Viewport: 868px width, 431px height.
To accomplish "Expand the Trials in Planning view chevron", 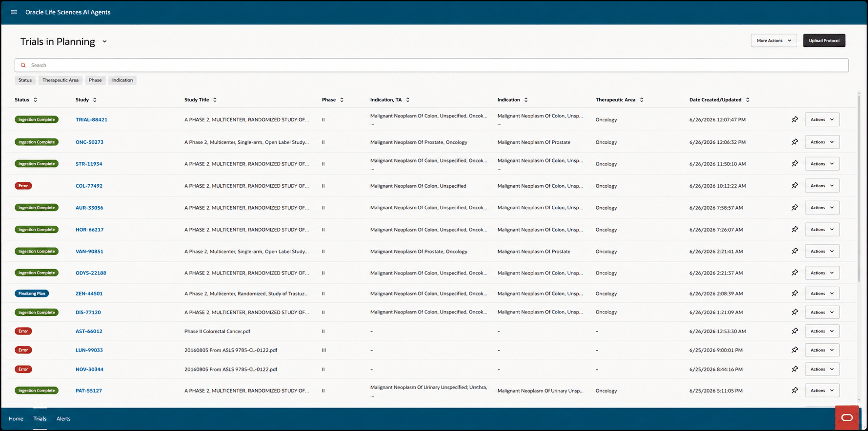I will tap(104, 42).
